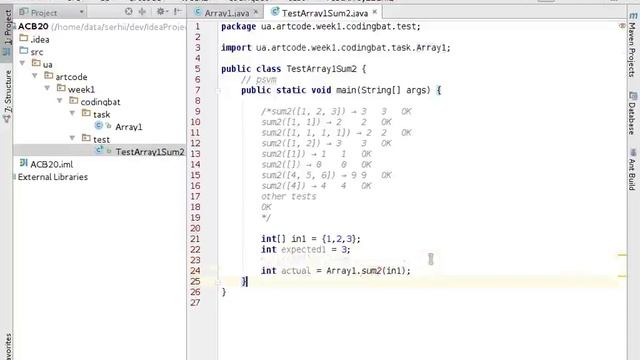This screenshot has height=360, width=640.
Task: Click 'int[] in1 = {1,2,3};' line
Action: pyautogui.click(x=311, y=239)
